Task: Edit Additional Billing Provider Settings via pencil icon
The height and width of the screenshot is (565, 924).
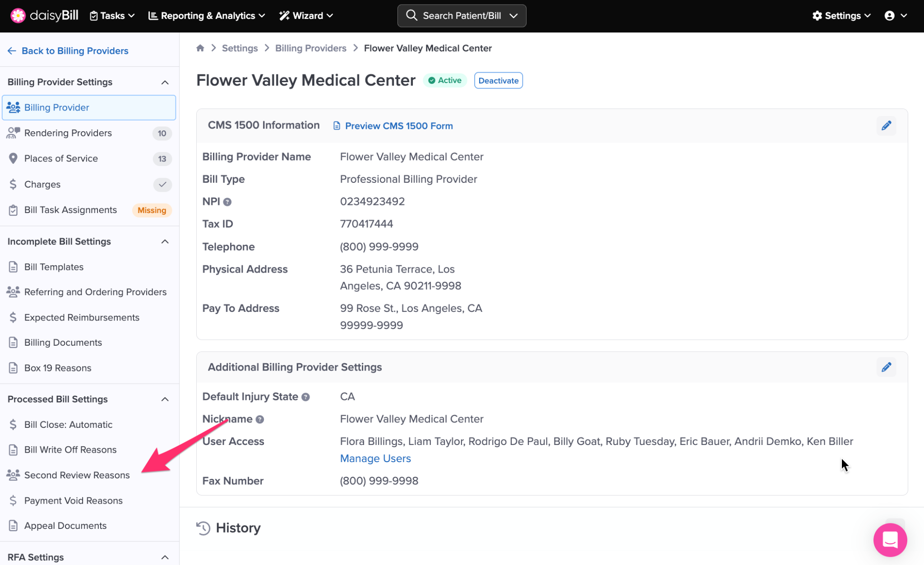Action: coord(886,367)
